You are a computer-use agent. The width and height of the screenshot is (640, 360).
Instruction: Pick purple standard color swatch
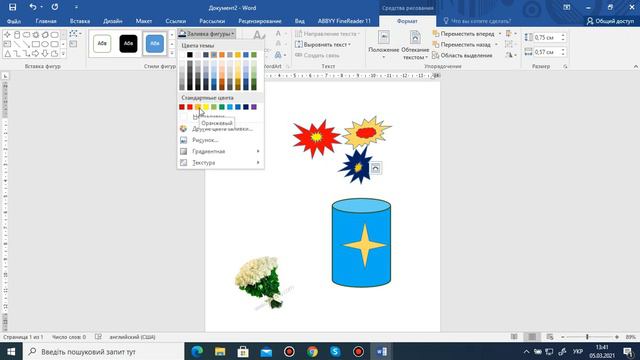tap(254, 107)
